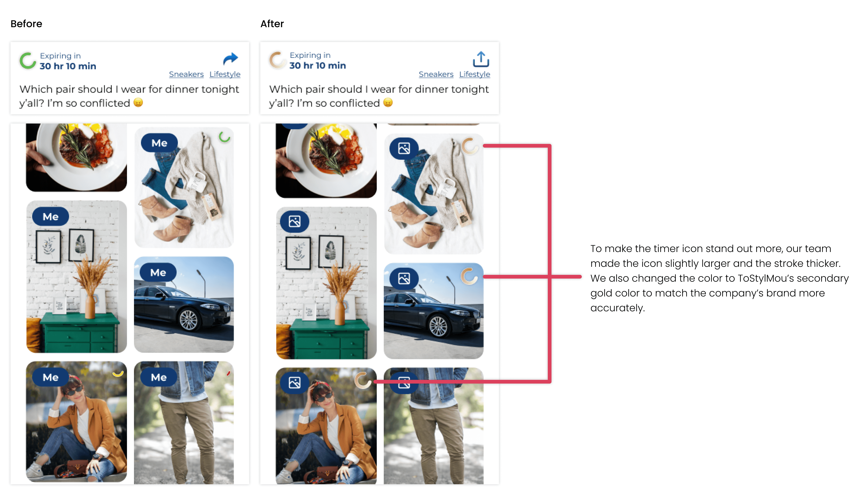Click the gold timer icon on After car photo
The height and width of the screenshot is (504, 860).
click(469, 276)
